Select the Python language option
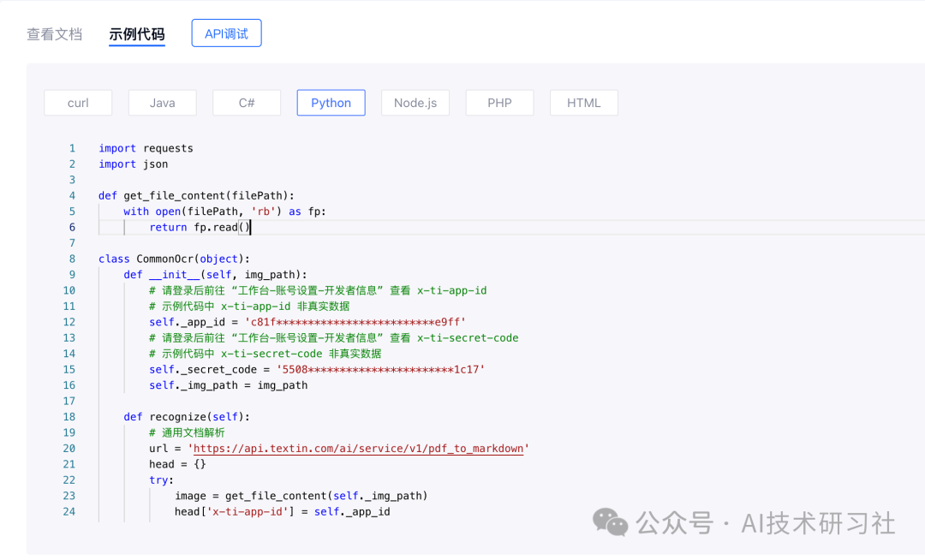The image size is (925, 560). coord(331,102)
